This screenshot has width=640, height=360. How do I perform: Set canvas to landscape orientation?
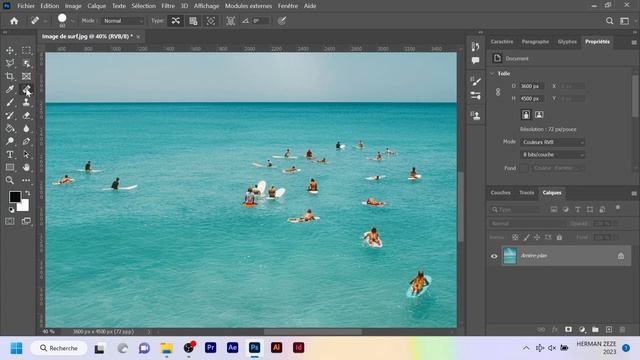click(x=539, y=115)
